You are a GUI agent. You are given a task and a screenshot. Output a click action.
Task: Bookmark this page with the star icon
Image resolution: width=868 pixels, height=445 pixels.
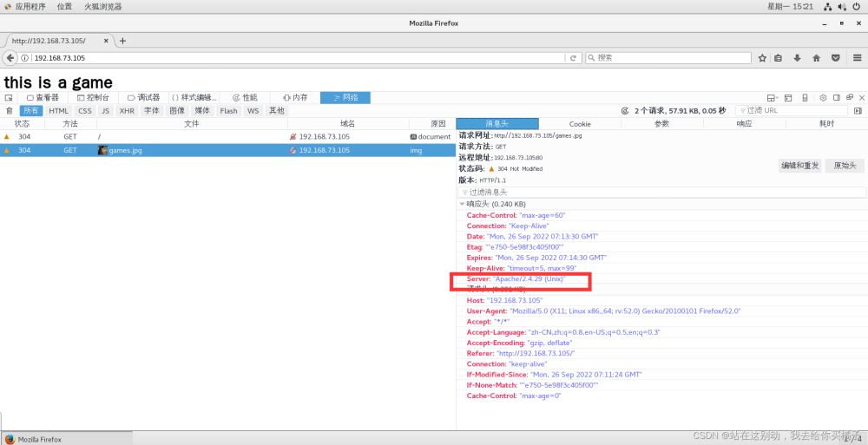click(762, 58)
